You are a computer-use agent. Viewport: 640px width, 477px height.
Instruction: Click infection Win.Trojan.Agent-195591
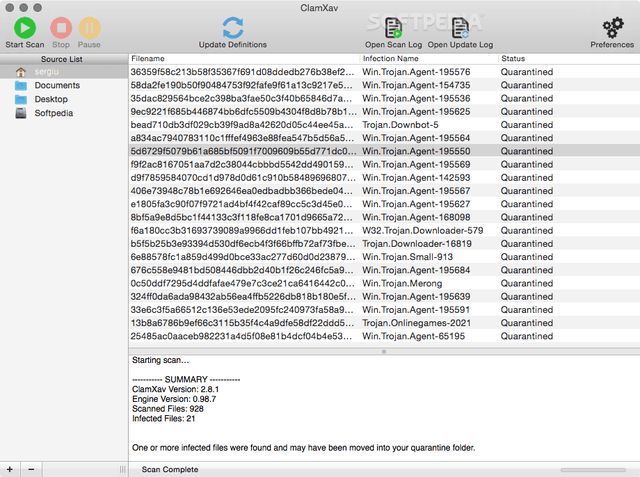[x=416, y=310]
